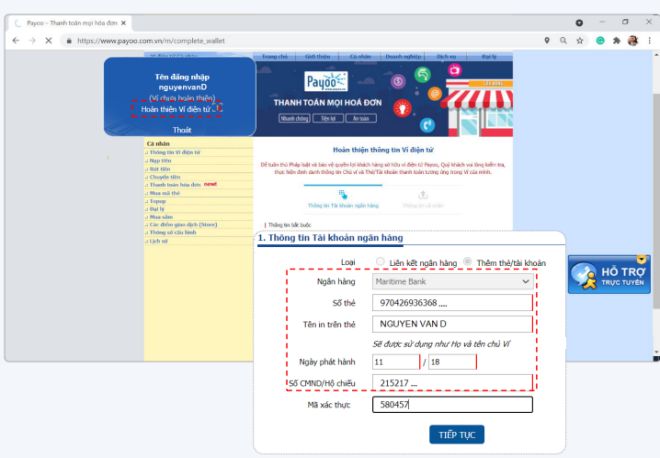Click the Mã xác thực code field
The height and width of the screenshot is (458, 660).
coord(452,405)
